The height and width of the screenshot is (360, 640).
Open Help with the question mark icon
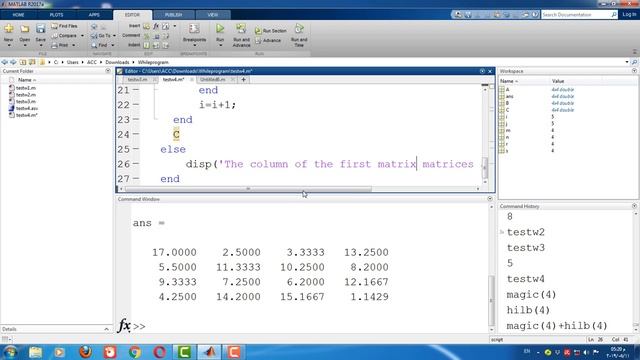coord(535,15)
